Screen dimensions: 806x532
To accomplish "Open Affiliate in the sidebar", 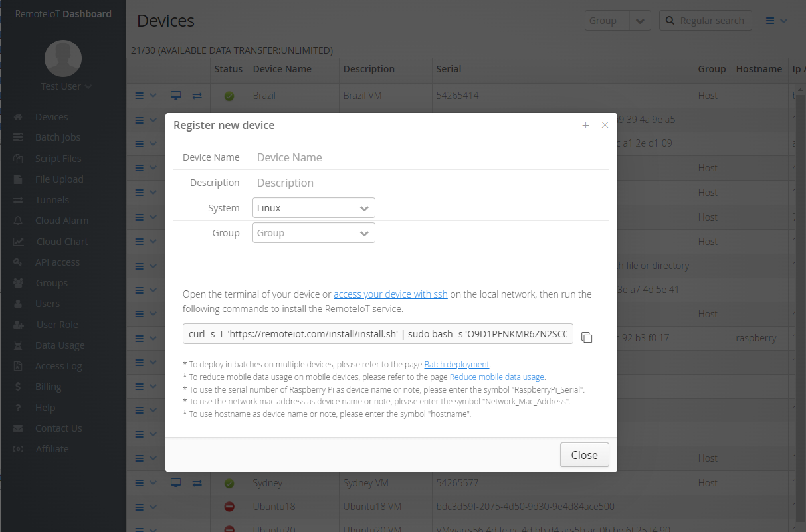I will 52,449.
